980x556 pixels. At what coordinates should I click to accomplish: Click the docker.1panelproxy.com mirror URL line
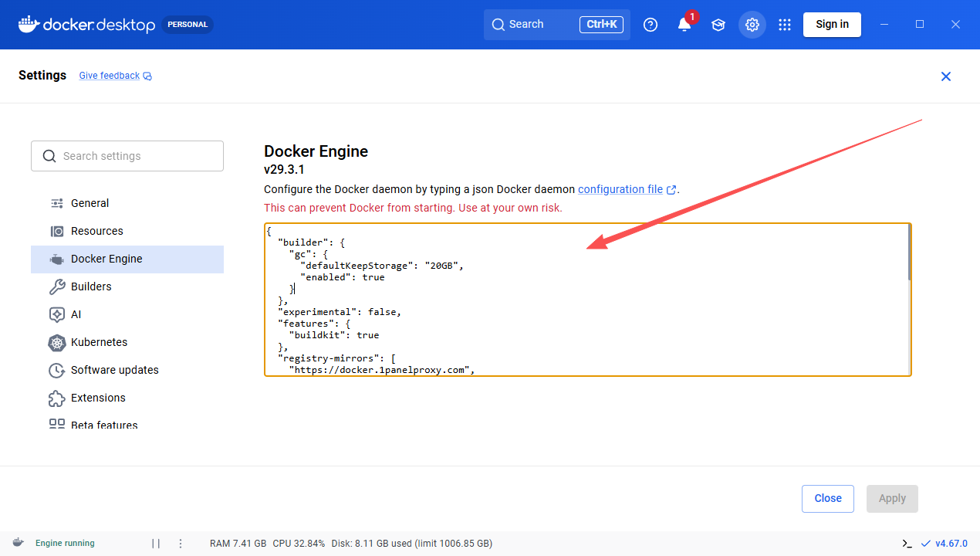[381, 370]
